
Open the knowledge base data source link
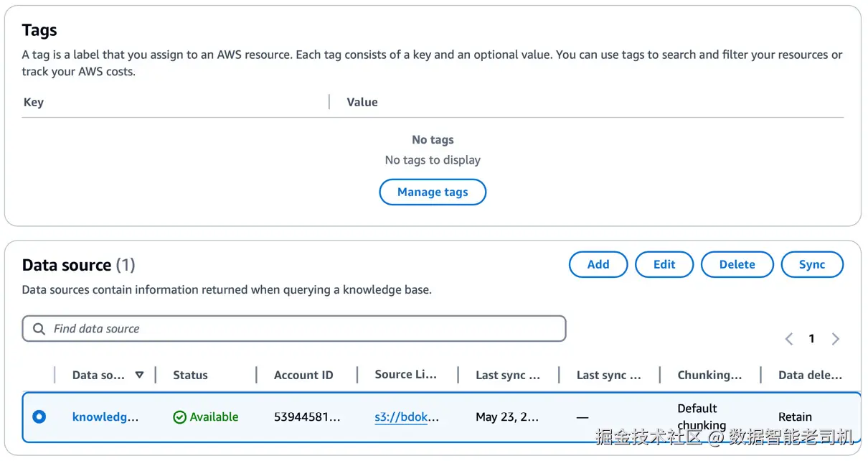coord(105,417)
